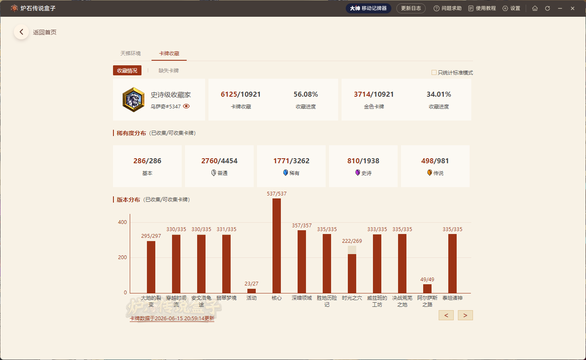Click the 810/1938 epic count
This screenshot has width=586, height=360.
pos(363,161)
